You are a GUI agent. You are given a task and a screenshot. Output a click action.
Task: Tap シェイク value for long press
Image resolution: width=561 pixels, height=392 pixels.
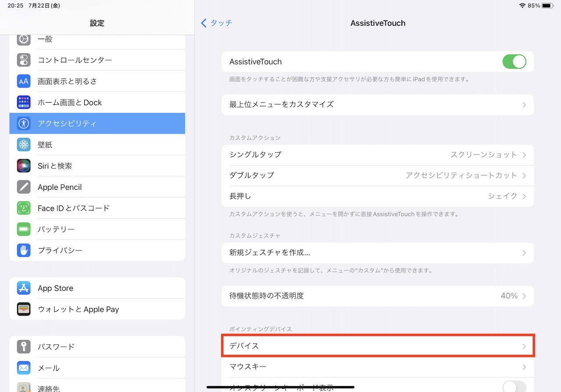(503, 196)
